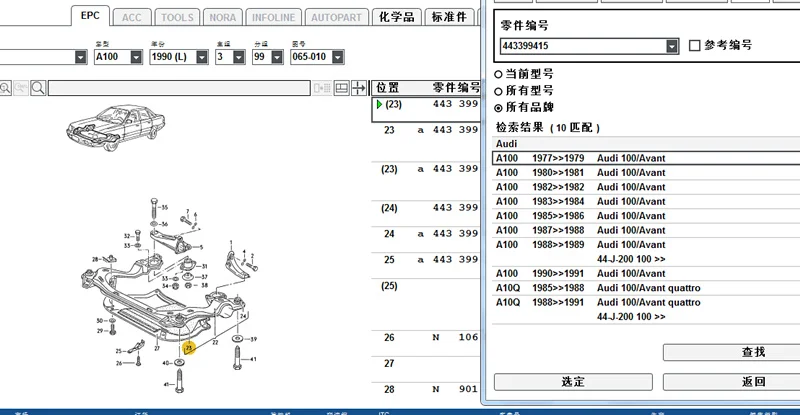Select the 当前型号 radio option

[498, 75]
